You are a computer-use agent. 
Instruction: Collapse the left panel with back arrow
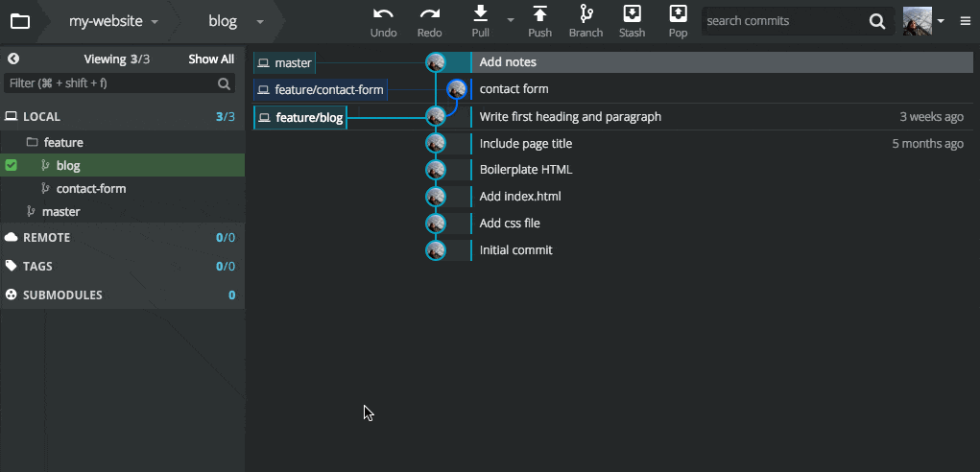coord(13,59)
